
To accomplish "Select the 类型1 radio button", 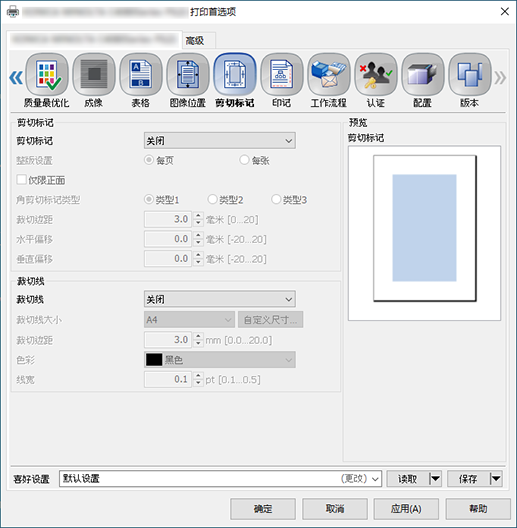I will coord(149,199).
